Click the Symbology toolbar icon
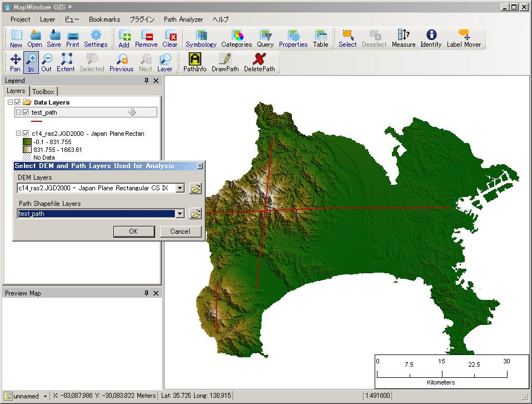This screenshot has height=404, width=532. pyautogui.click(x=201, y=38)
